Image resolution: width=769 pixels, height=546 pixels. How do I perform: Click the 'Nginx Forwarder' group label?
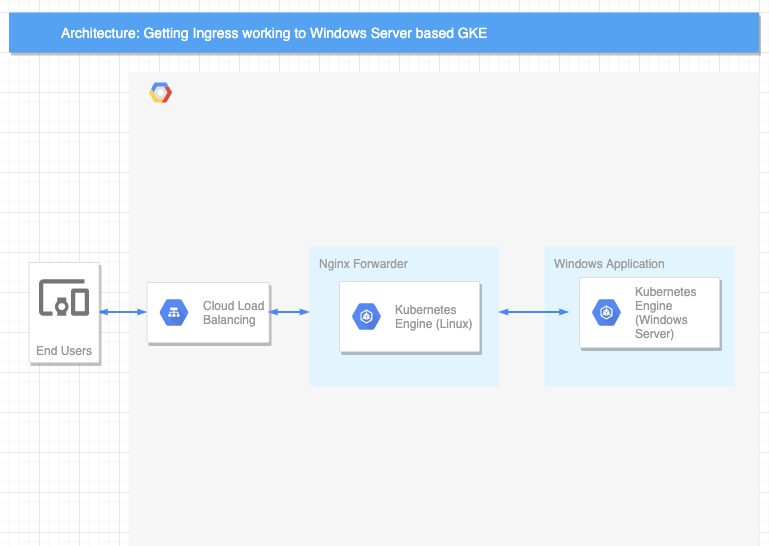coord(363,264)
